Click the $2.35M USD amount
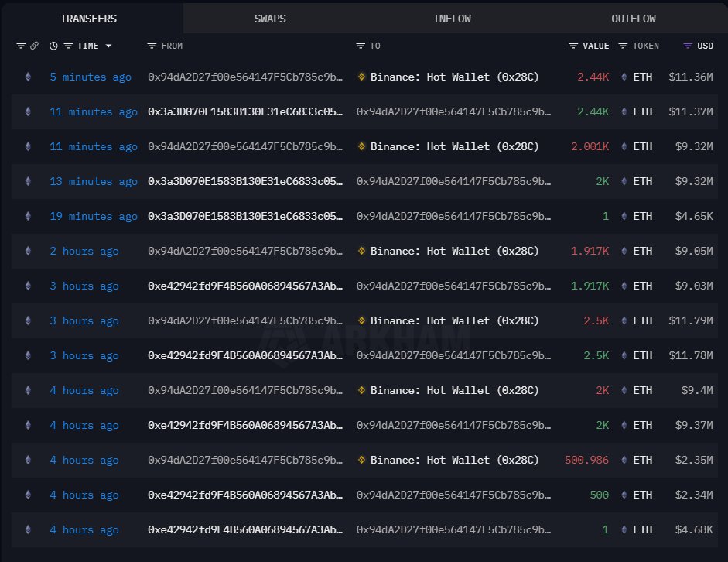The height and width of the screenshot is (562, 728). click(x=694, y=460)
